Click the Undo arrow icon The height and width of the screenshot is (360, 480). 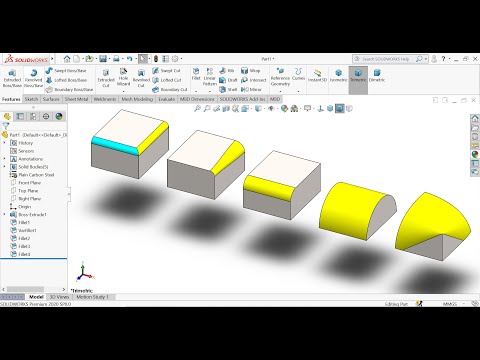coord(129,59)
